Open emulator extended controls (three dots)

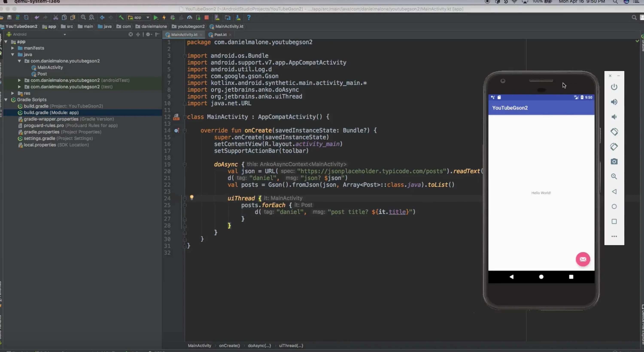(x=614, y=236)
